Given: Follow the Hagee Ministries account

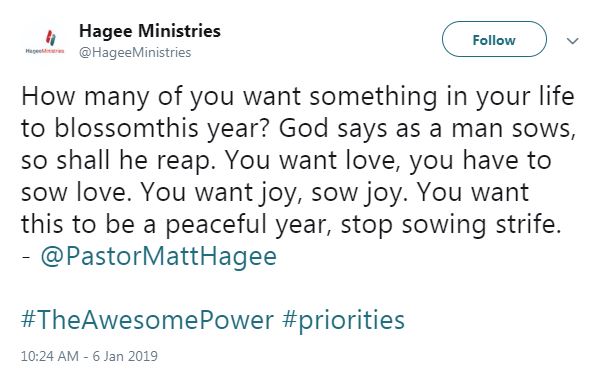Looking at the screenshot, I should [494, 40].
